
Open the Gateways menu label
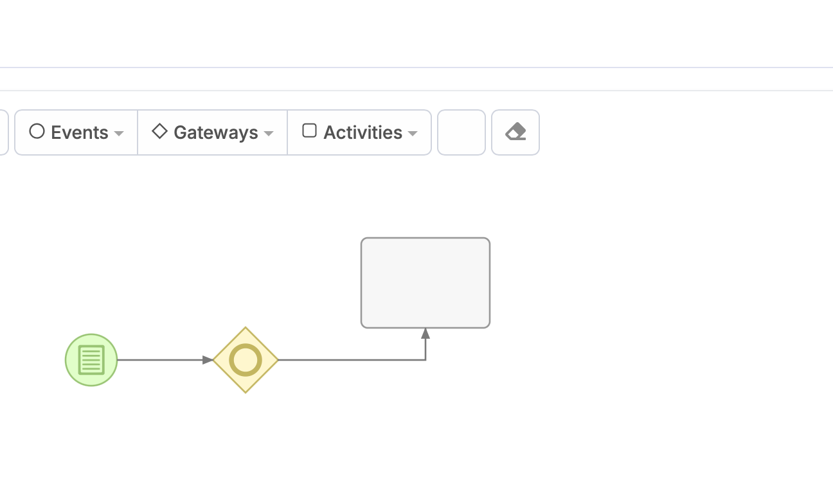pyautogui.click(x=216, y=132)
